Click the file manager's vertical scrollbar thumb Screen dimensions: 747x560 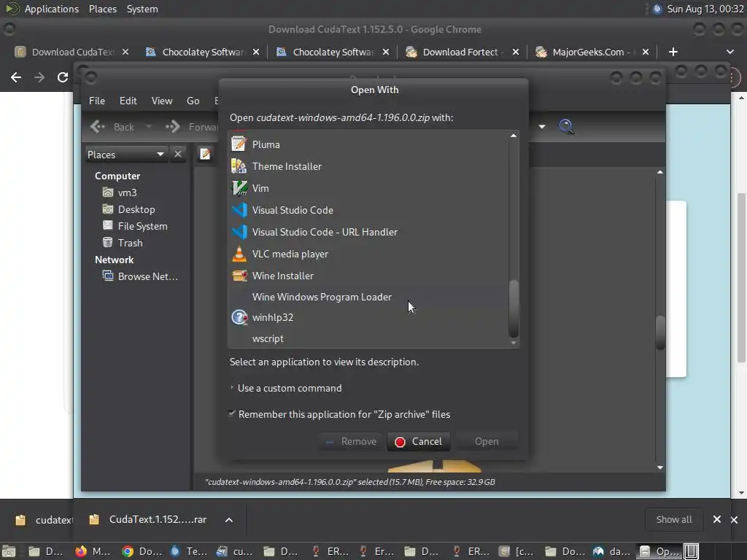(659, 332)
